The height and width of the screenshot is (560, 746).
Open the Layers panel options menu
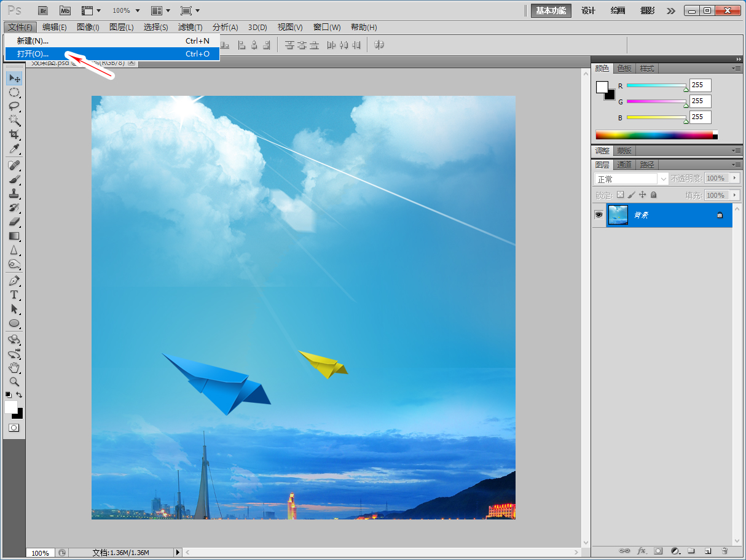click(736, 165)
